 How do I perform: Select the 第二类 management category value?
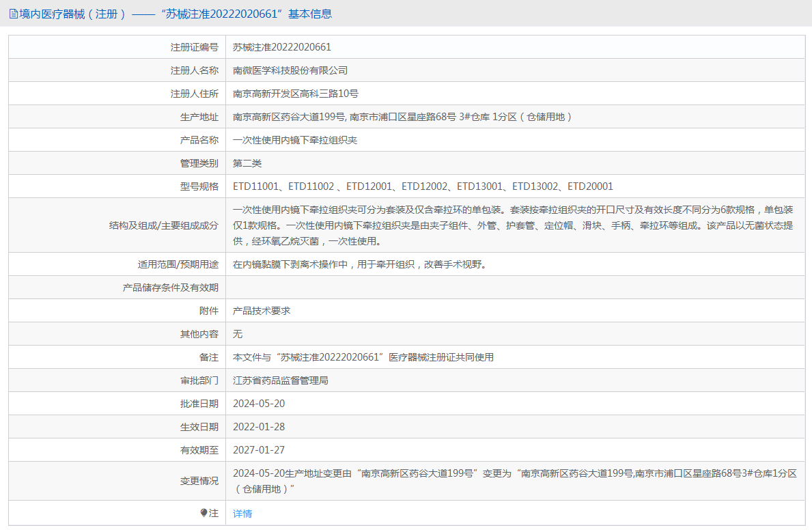click(x=247, y=163)
